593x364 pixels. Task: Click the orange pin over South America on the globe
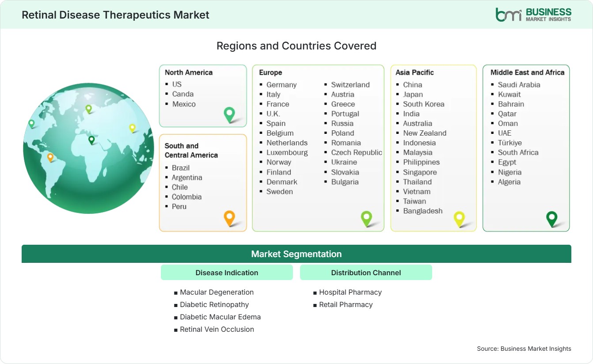[x=50, y=157]
